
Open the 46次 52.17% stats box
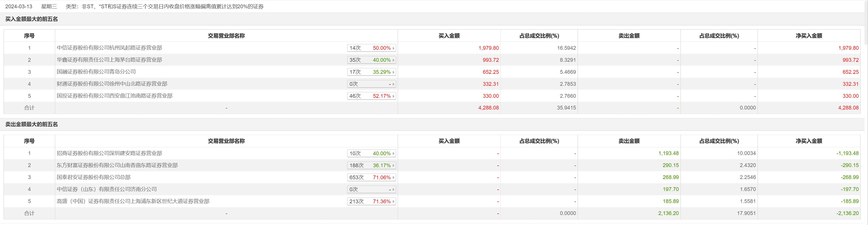coord(371,96)
